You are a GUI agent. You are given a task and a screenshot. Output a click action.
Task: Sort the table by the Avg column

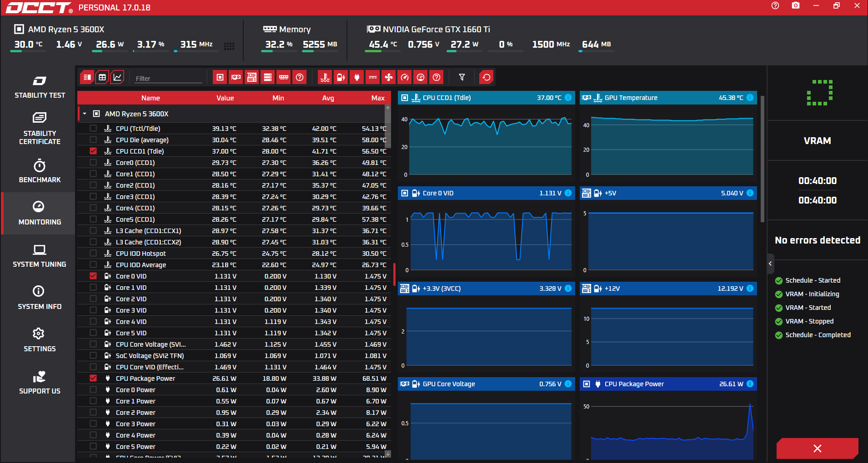[x=328, y=98]
